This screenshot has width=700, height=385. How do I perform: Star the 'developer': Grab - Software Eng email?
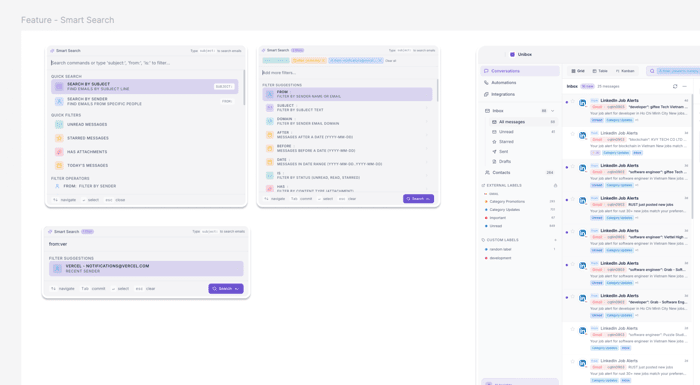573,297
